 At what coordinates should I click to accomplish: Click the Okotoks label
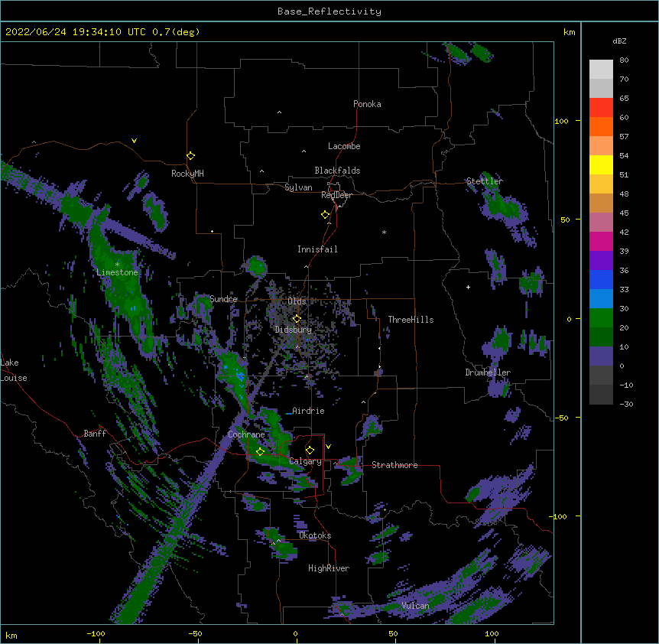point(315,535)
